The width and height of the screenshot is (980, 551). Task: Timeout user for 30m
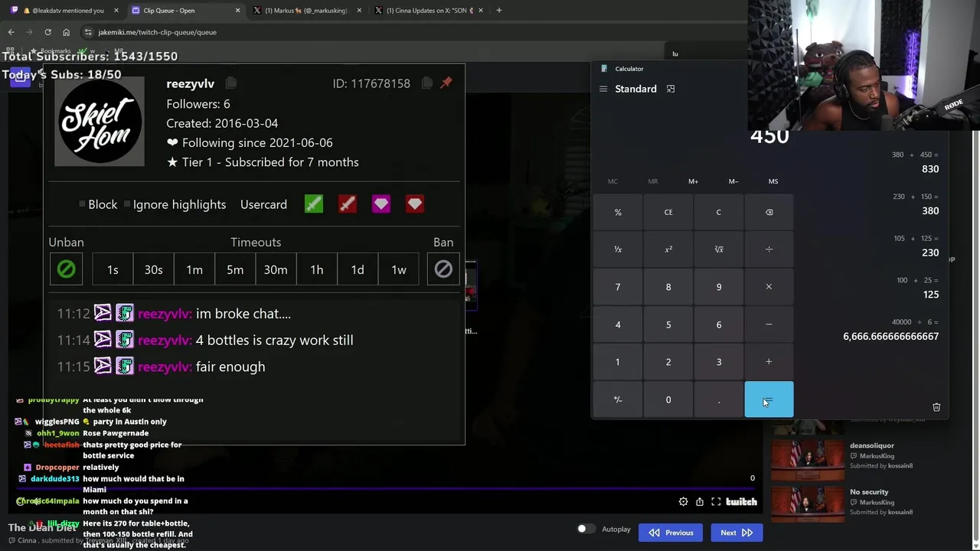tap(276, 269)
